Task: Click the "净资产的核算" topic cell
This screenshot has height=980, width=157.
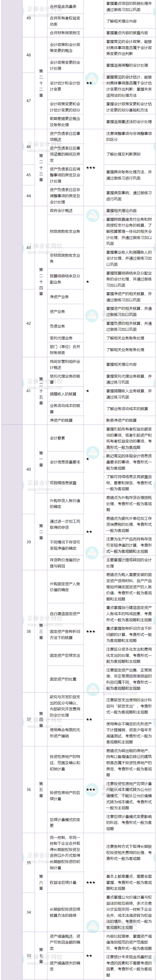Action: click(65, 420)
